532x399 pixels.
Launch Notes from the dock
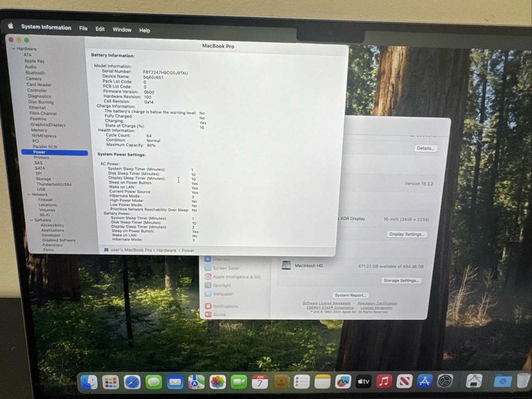coord(322,382)
